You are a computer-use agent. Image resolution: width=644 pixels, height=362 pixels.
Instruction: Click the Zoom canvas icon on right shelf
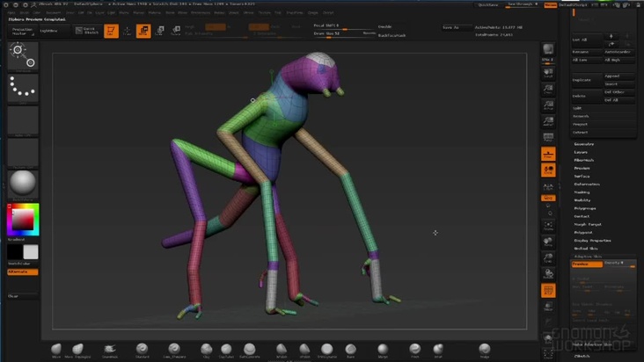(x=548, y=90)
